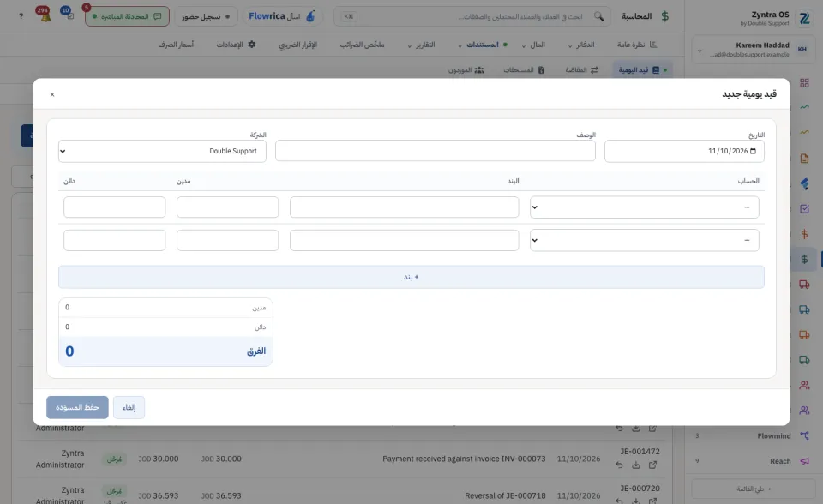Close the قيد يومية جديد dialog
823x504 pixels.
[52, 94]
